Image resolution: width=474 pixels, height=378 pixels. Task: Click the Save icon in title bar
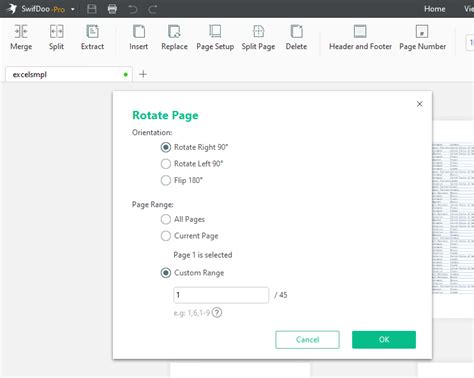(92, 9)
